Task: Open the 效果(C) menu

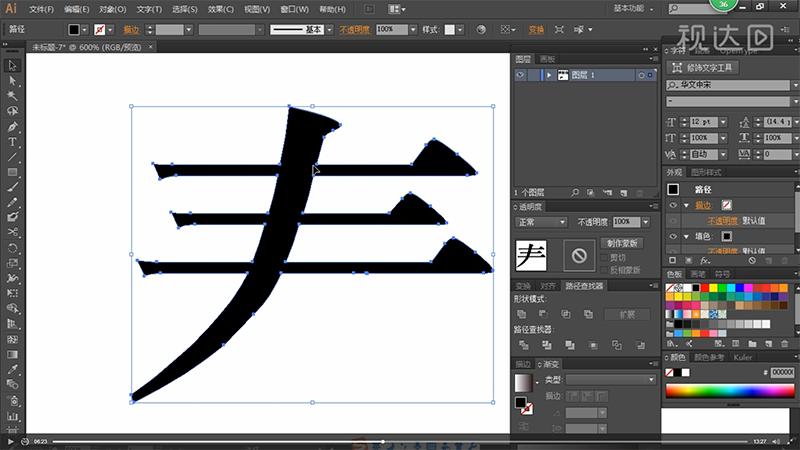Action: click(221, 9)
